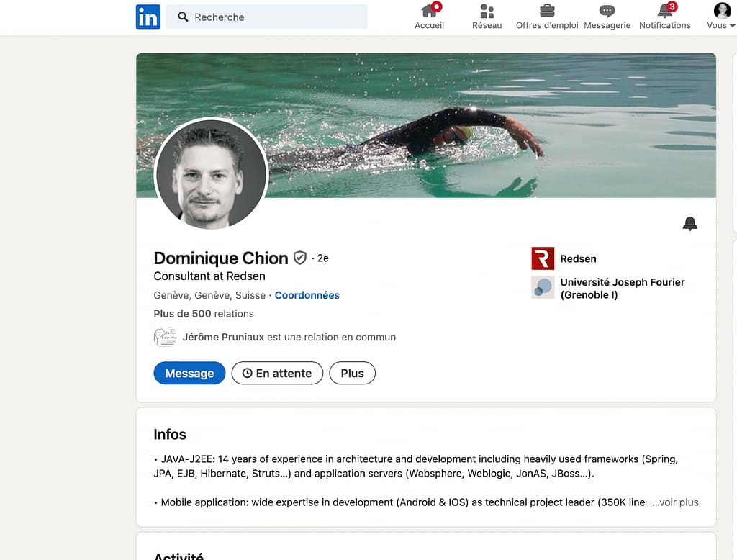View Plus de 500 relations
737x560 pixels.
coord(204,314)
